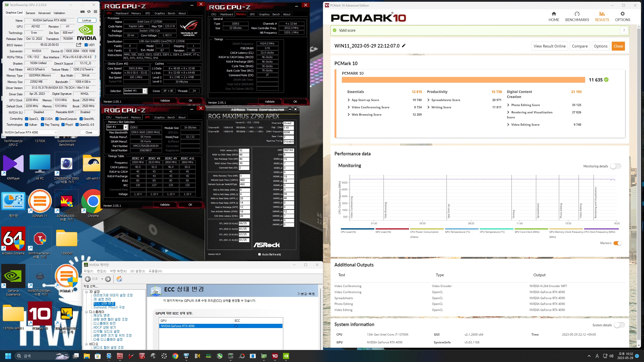Screen dimensions: 644x362
Task: Open File Explorer from the taskbar
Action: click(x=87, y=356)
